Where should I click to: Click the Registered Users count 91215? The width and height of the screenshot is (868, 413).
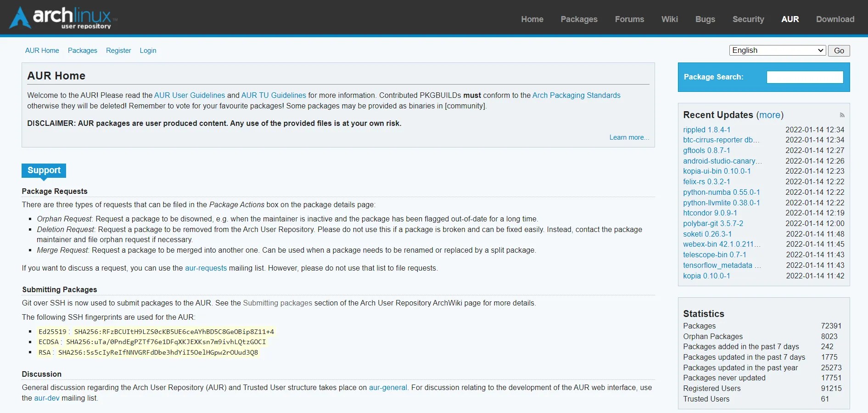tap(831, 389)
